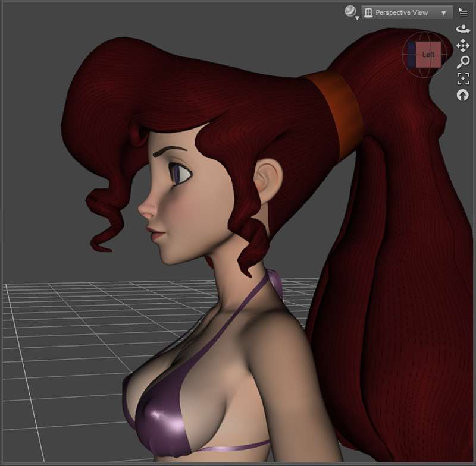
Task: Click the frame selection brackets icon
Action: coord(463,79)
